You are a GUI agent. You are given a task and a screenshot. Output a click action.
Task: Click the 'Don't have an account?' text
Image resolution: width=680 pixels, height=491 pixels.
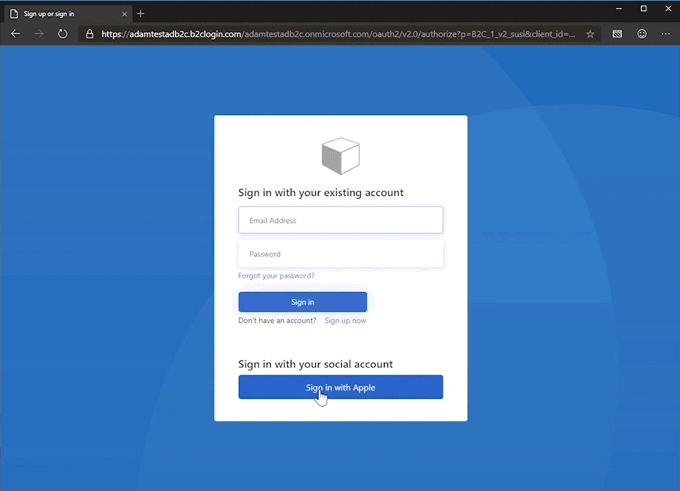click(x=277, y=321)
